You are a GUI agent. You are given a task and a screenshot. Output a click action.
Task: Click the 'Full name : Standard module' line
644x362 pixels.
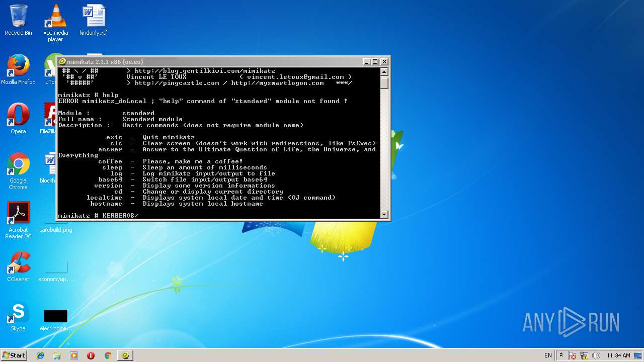click(120, 119)
